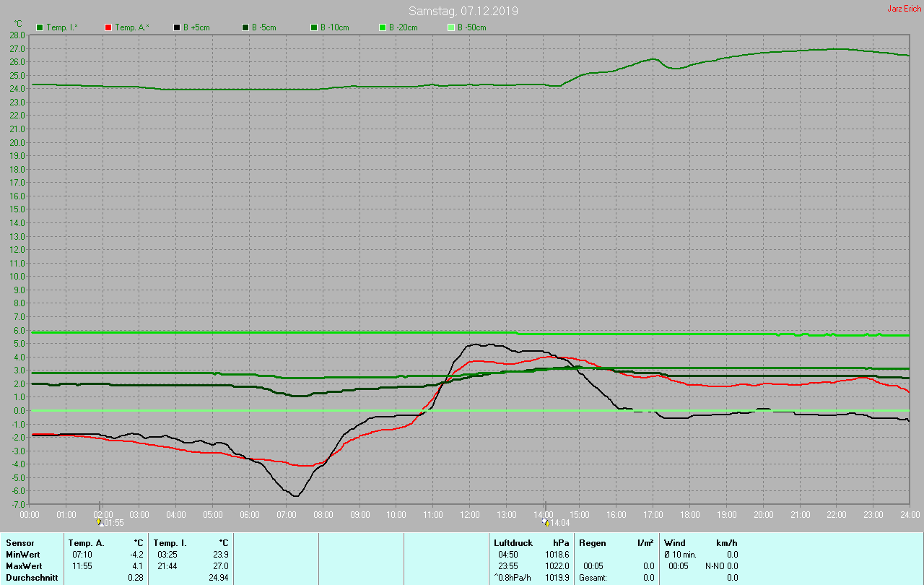
Task: Click the sun marker icon at 14:04
Action: click(546, 521)
